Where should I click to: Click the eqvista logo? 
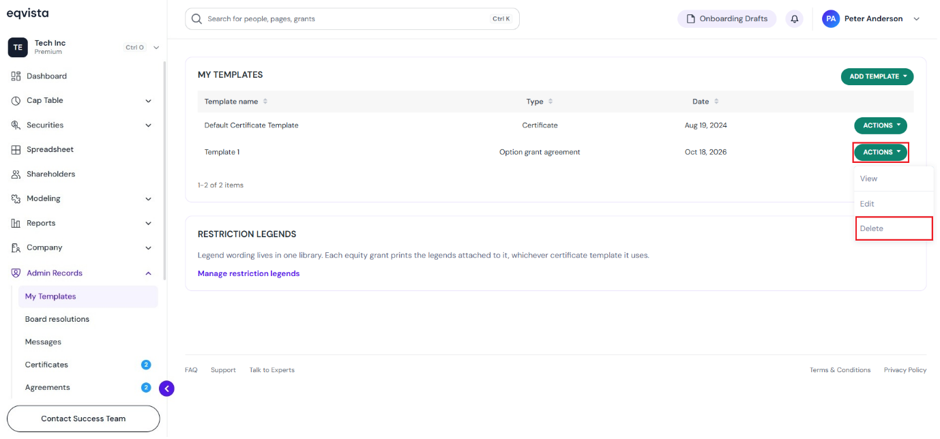pyautogui.click(x=28, y=13)
